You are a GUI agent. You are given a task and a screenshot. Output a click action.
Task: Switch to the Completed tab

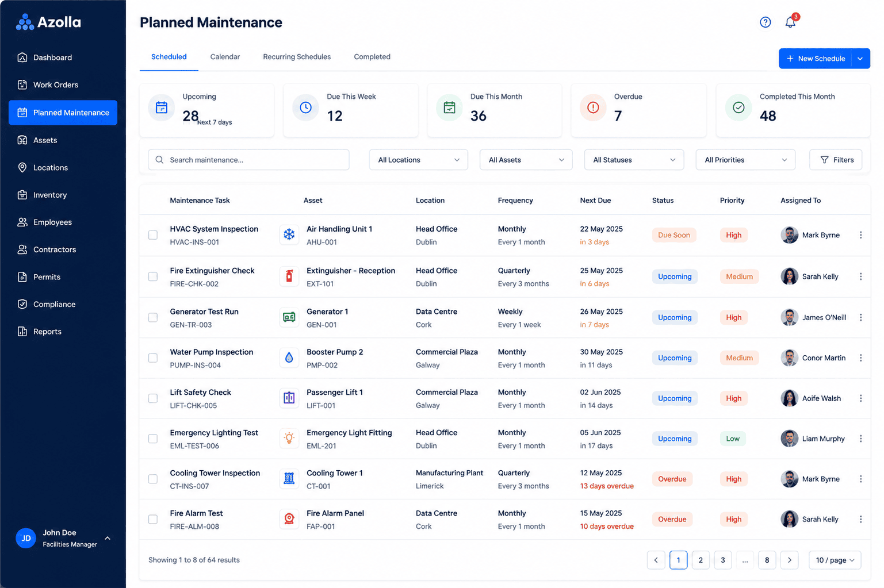372,57
